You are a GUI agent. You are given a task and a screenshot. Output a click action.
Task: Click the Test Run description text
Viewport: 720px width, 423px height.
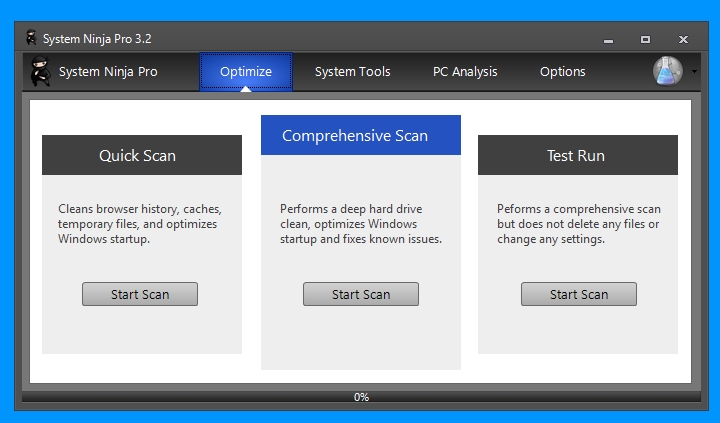(579, 224)
